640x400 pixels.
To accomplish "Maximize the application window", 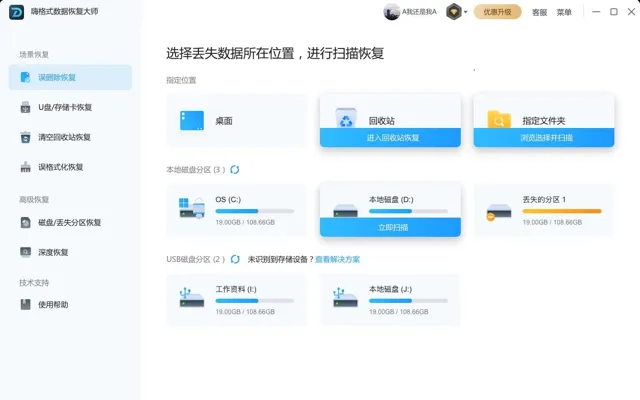I will [613, 12].
